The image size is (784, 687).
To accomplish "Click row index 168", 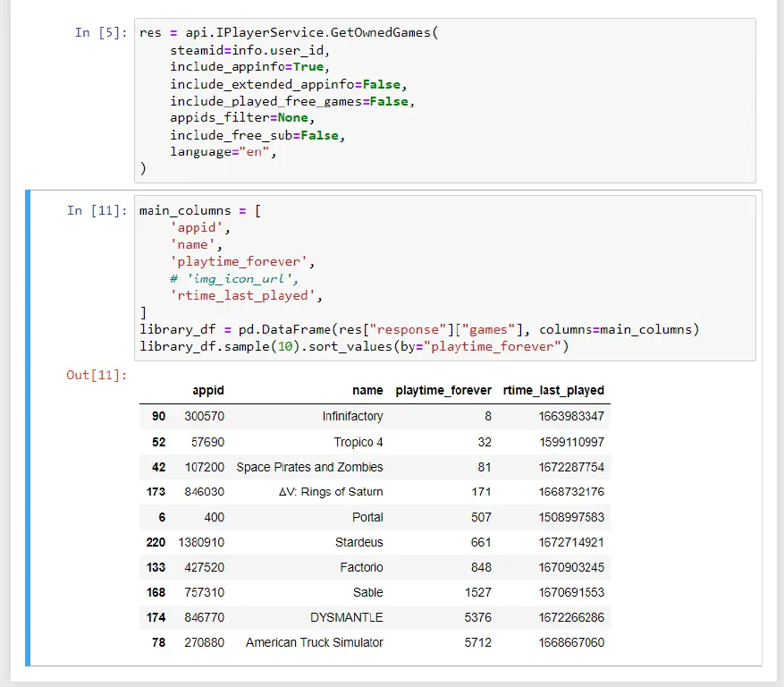I will click(x=156, y=592).
